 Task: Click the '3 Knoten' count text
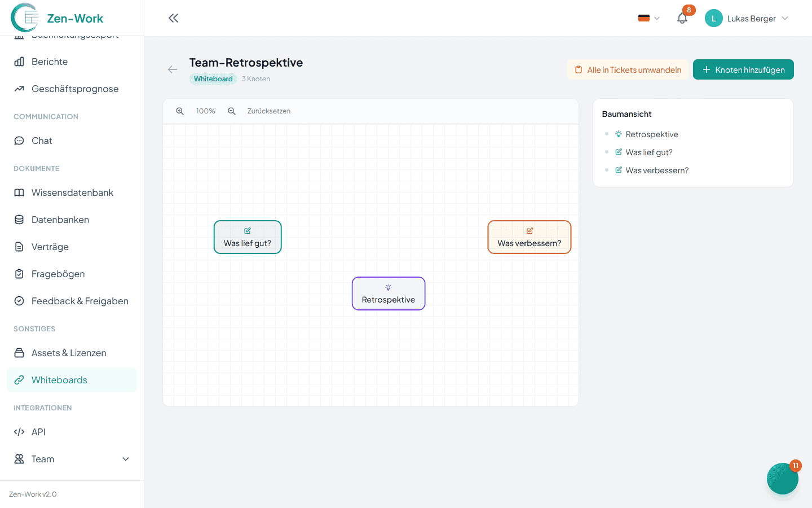tap(256, 79)
